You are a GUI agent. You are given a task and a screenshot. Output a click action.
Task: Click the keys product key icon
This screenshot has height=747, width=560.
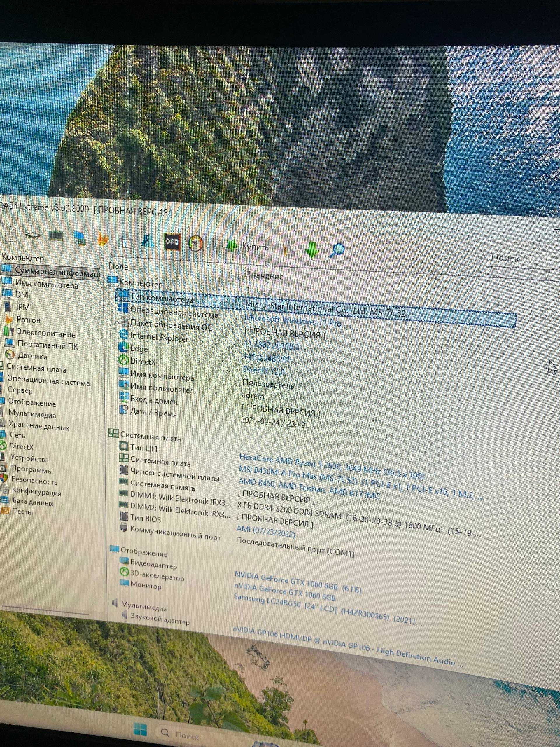(288, 248)
